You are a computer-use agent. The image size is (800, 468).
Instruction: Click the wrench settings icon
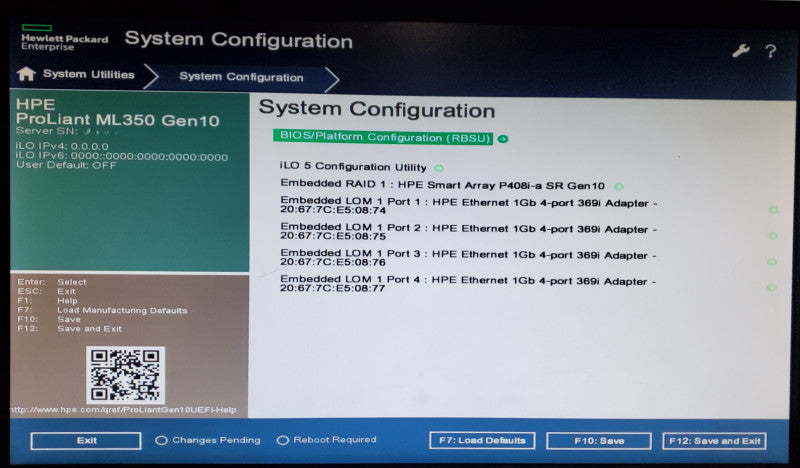tap(740, 51)
